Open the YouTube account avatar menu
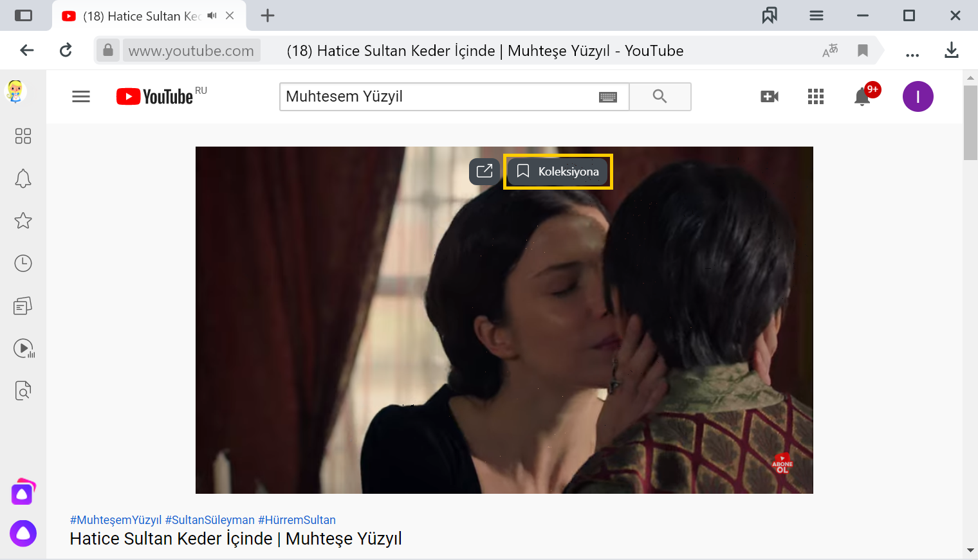This screenshot has height=560, width=978. click(x=918, y=96)
